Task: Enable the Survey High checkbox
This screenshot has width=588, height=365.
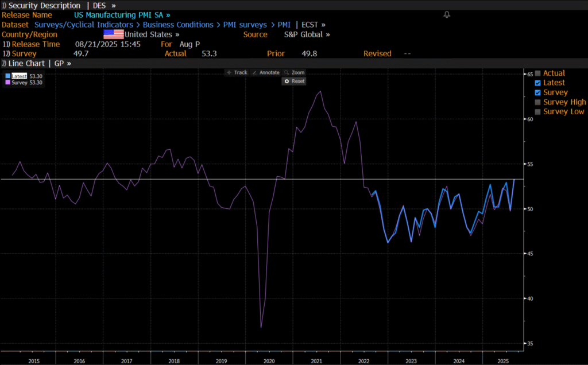Action: coord(537,102)
